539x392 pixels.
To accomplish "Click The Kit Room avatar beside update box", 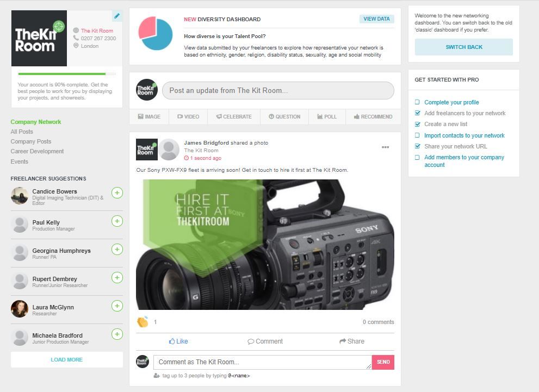I will (147, 90).
